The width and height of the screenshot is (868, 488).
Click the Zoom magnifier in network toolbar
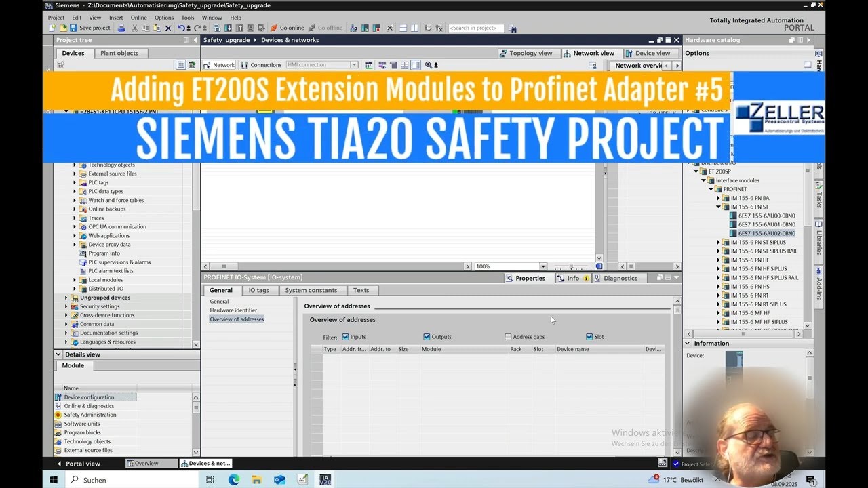(429, 65)
